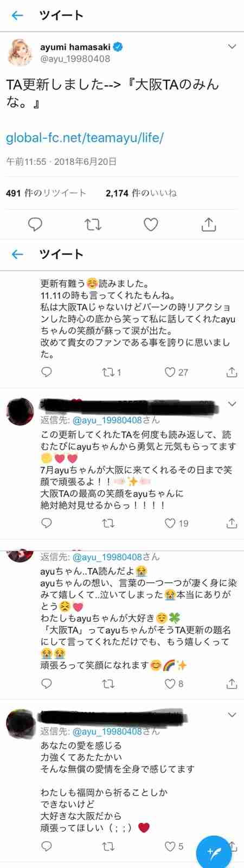Compose new tweet with floating button
Image resolution: width=244 pixels, height=868 pixels.
[213, 851]
